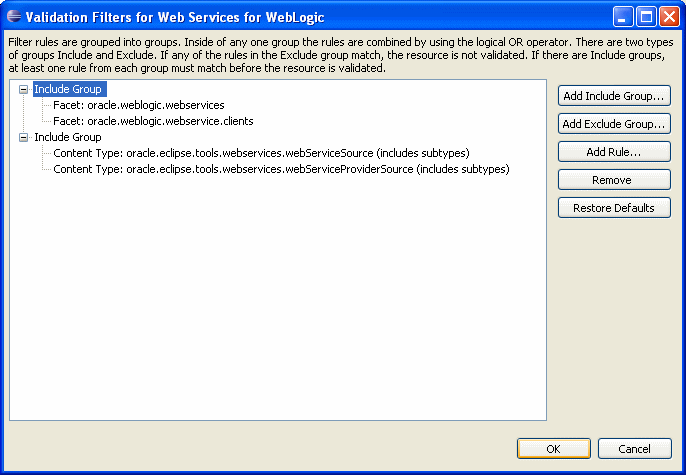Image resolution: width=686 pixels, height=475 pixels.
Task: Open the Add Rule dialog
Action: (614, 152)
